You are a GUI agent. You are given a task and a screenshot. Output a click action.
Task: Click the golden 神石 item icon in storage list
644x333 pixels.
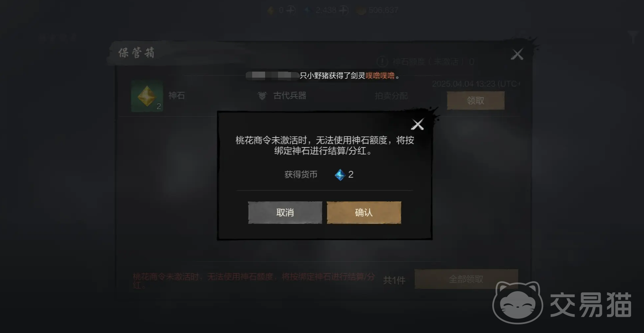pos(147,96)
